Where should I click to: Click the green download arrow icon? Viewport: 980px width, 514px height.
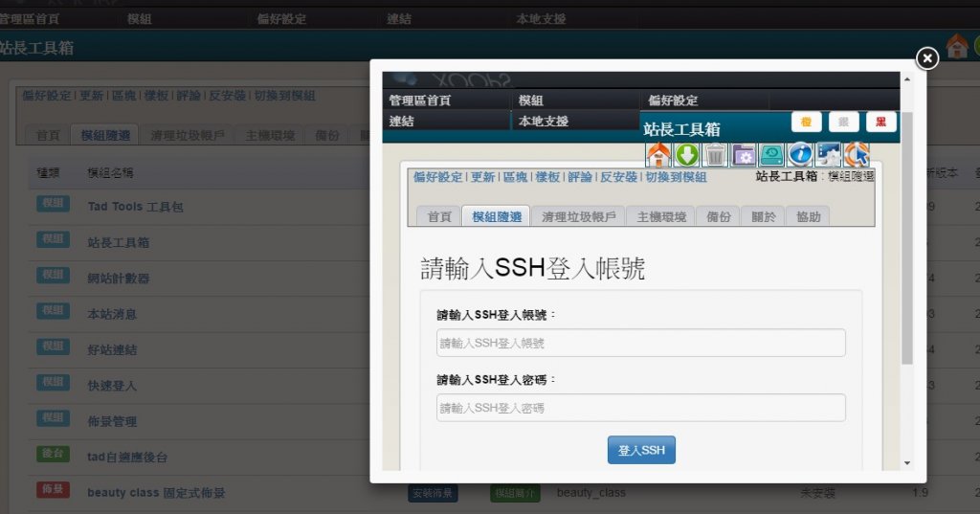click(686, 154)
